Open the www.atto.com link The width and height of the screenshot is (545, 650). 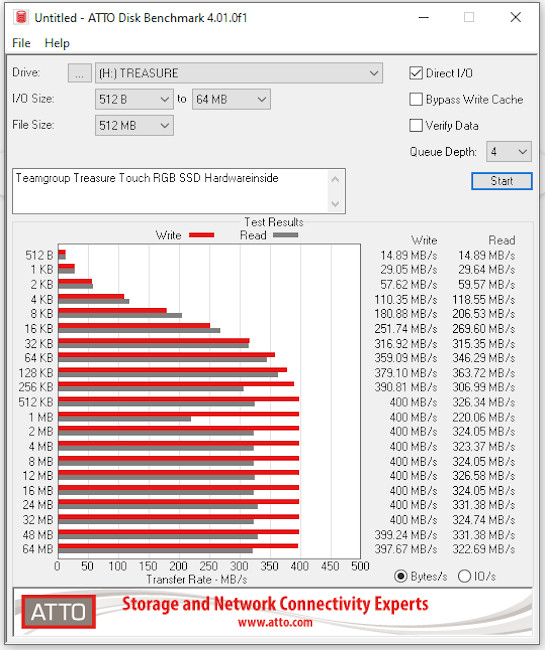(275, 622)
